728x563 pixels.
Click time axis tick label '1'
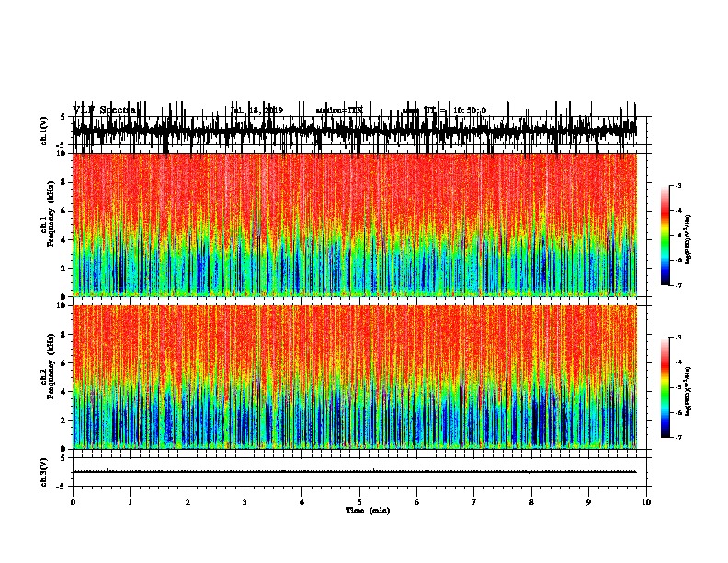coord(130,502)
